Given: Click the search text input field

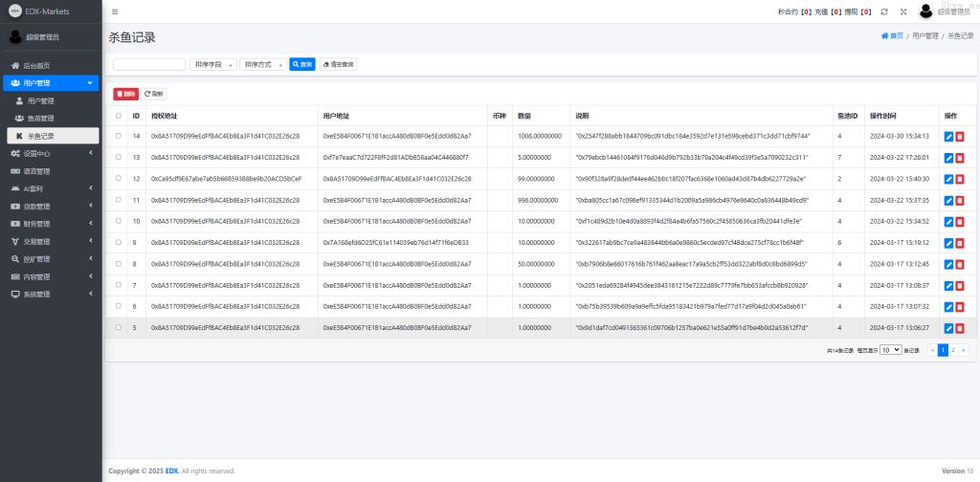Looking at the screenshot, I should (x=149, y=64).
